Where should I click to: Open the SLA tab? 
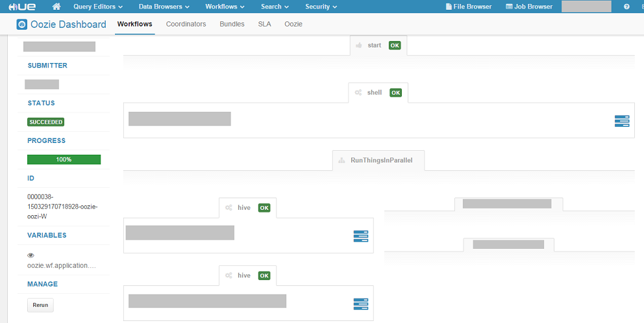pyautogui.click(x=264, y=24)
